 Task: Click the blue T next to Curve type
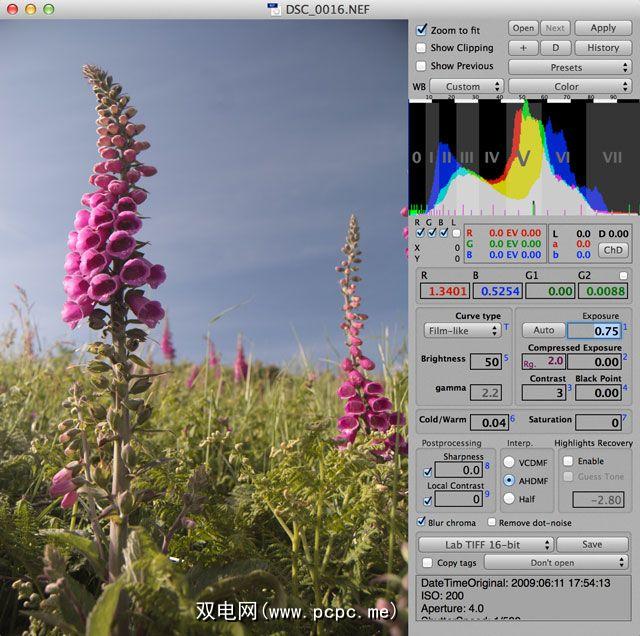(x=506, y=327)
